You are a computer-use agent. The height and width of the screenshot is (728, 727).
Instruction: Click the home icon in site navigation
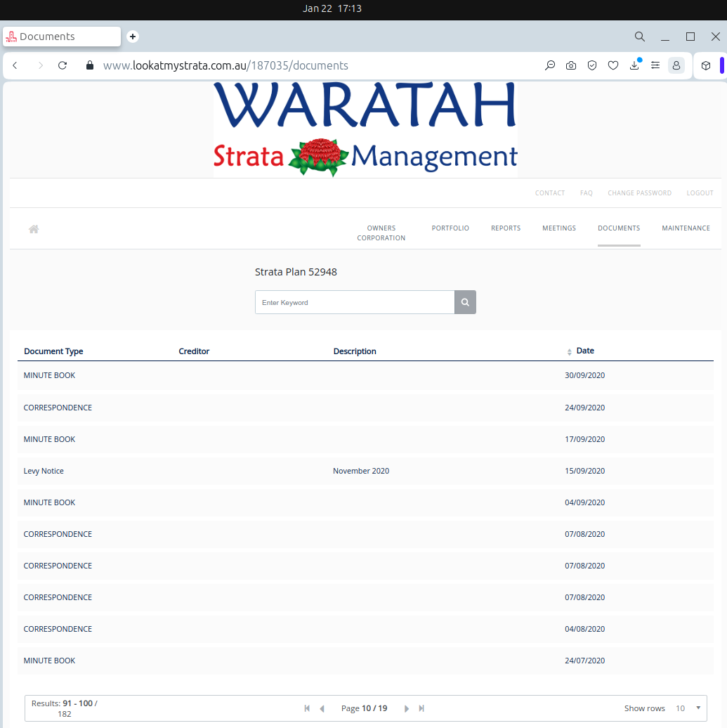coord(34,229)
